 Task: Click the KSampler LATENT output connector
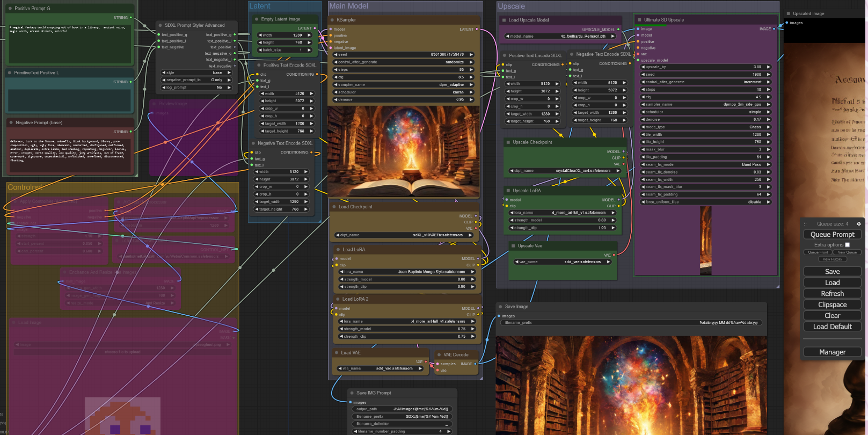[x=478, y=30]
